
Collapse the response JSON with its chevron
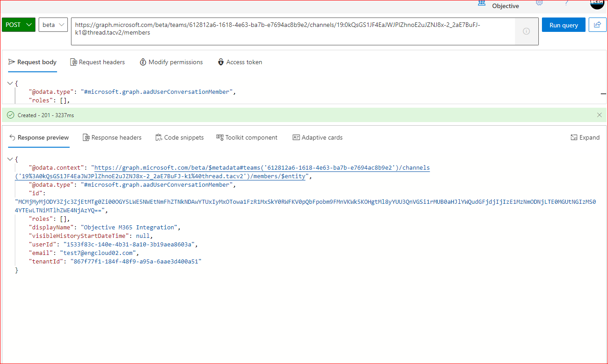10,158
